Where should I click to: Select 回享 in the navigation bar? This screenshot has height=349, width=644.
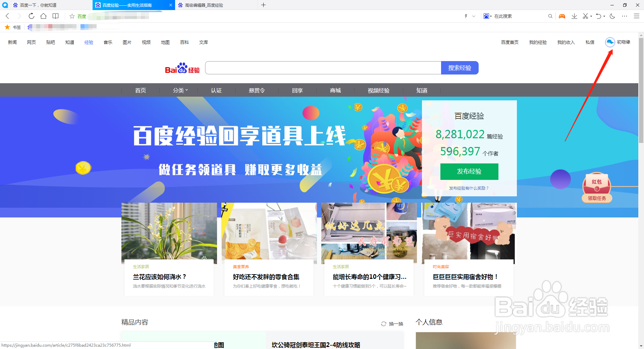pos(298,90)
